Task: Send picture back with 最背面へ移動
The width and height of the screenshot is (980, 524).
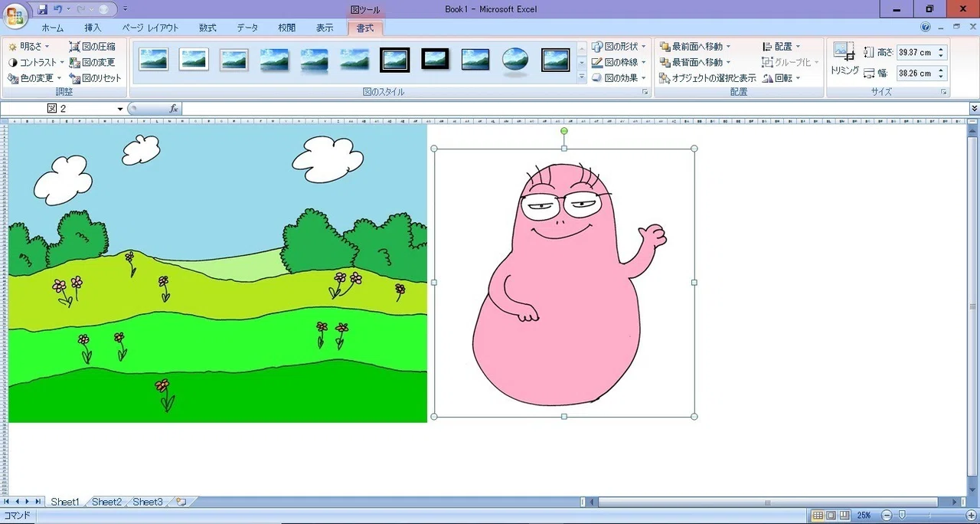Action: point(694,62)
